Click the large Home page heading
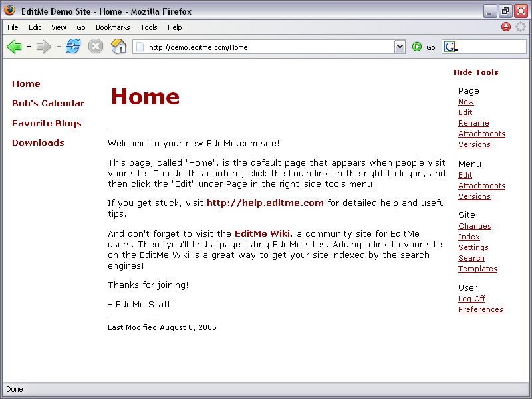Screen dimensions: 532x399 click(x=145, y=96)
